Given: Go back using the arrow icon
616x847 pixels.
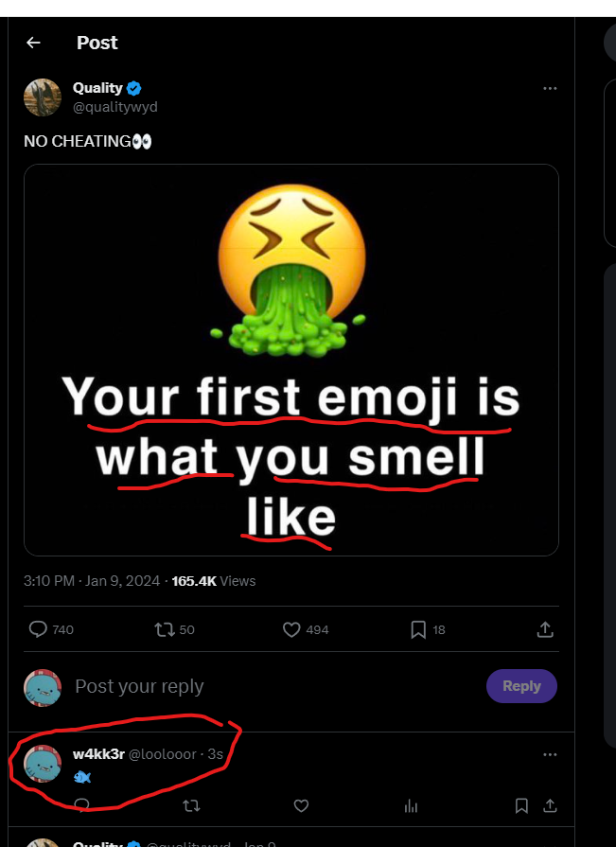Looking at the screenshot, I should point(33,43).
